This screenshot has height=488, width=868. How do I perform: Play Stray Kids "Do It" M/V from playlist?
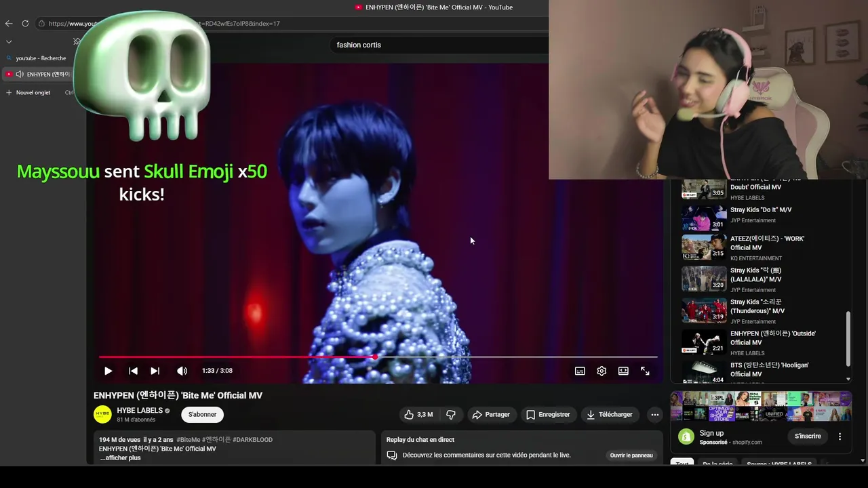click(761, 209)
